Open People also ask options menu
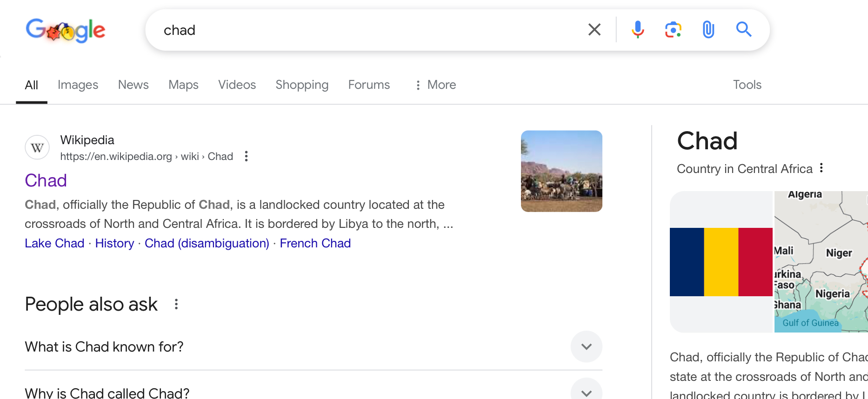Image resolution: width=868 pixels, height=399 pixels. coord(176,304)
